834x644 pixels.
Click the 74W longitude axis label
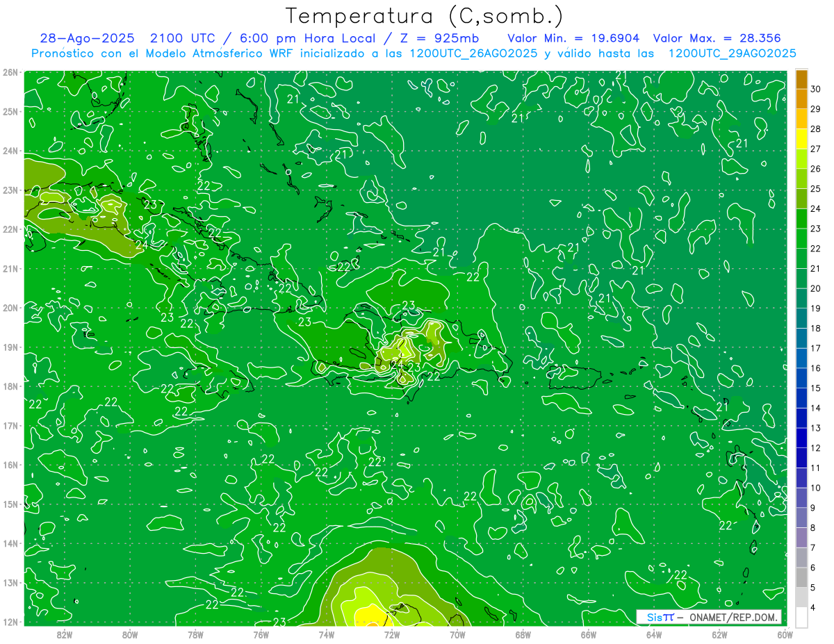point(327,634)
